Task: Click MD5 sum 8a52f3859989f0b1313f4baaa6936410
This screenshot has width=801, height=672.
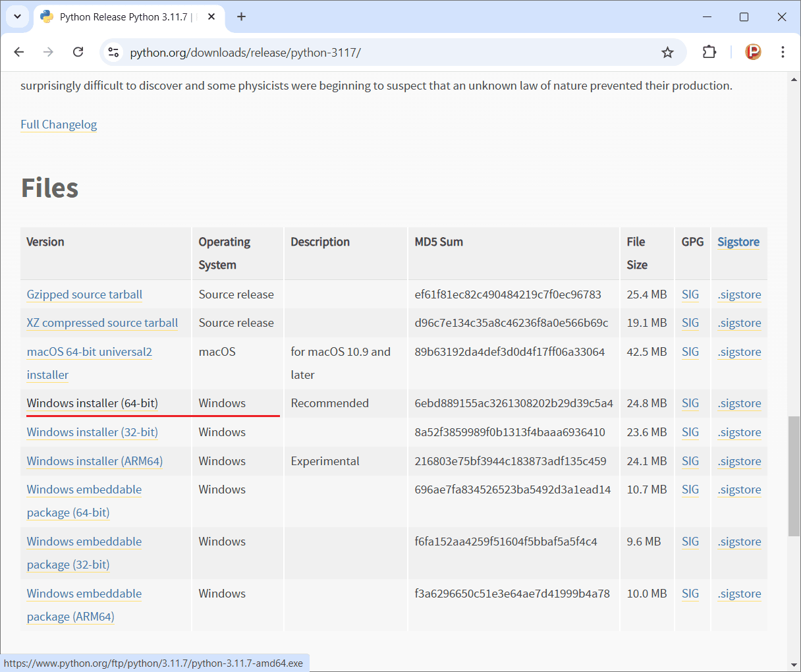Action: [x=510, y=432]
